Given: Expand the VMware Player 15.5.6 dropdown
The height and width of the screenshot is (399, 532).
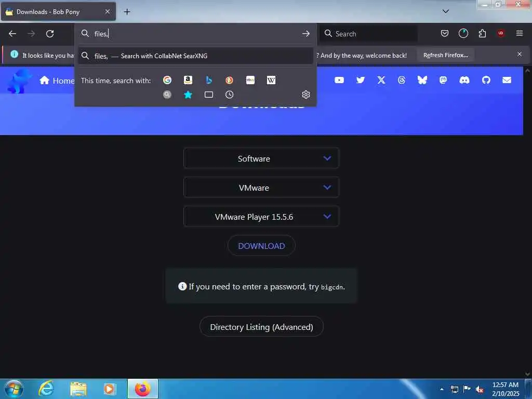Looking at the screenshot, I should coord(261,217).
